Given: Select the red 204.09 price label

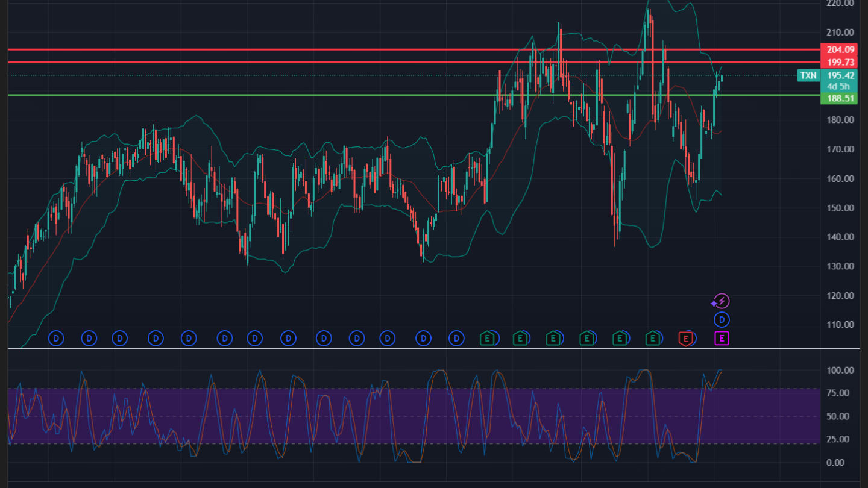Looking at the screenshot, I should [840, 50].
